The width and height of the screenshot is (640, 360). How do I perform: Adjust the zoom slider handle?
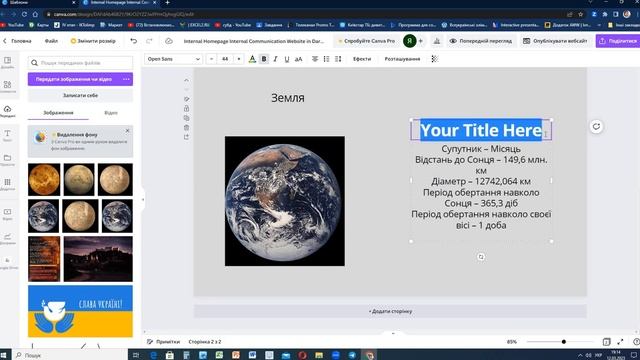click(564, 342)
